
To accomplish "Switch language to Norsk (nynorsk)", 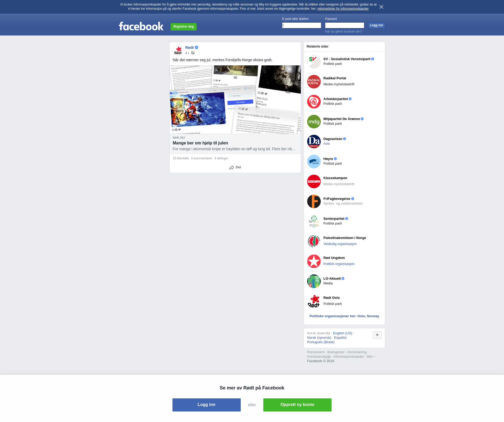I will tap(319, 338).
